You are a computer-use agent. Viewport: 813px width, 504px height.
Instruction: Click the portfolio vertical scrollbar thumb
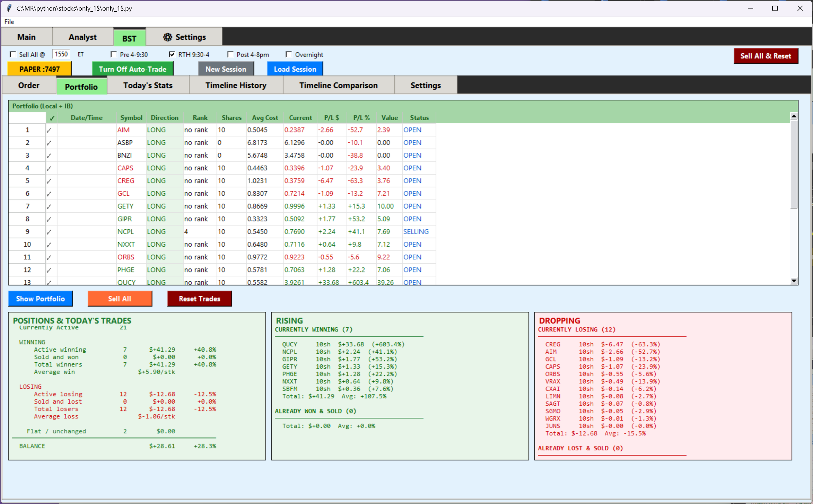pyautogui.click(x=794, y=164)
